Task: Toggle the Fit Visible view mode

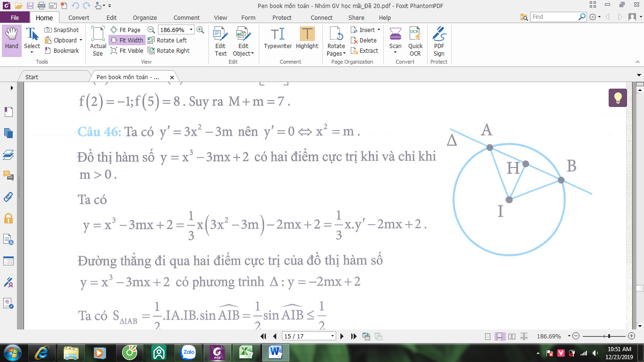Action: click(127, 50)
